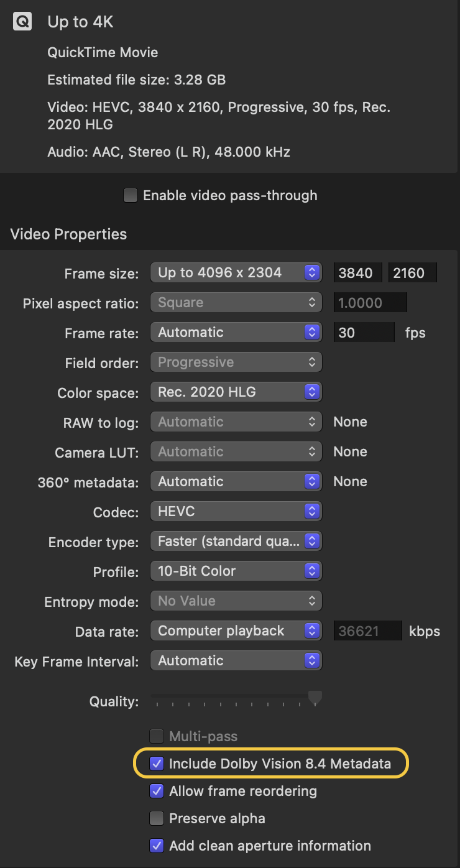Open the Frame rate dropdown
Viewport: 460px width, 868px height.
tap(236, 332)
